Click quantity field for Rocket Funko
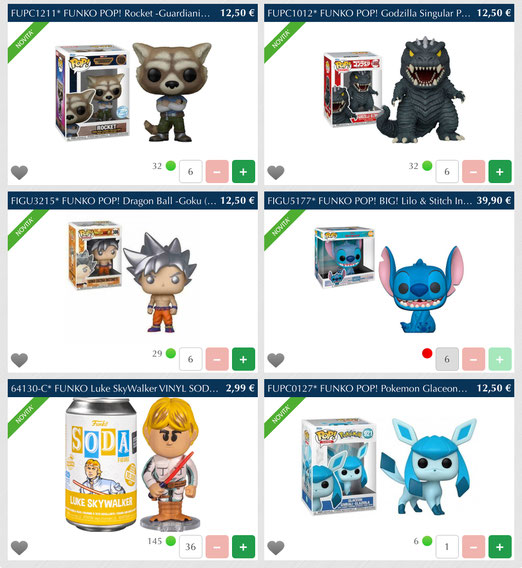This screenshot has width=522, height=568. [191, 171]
